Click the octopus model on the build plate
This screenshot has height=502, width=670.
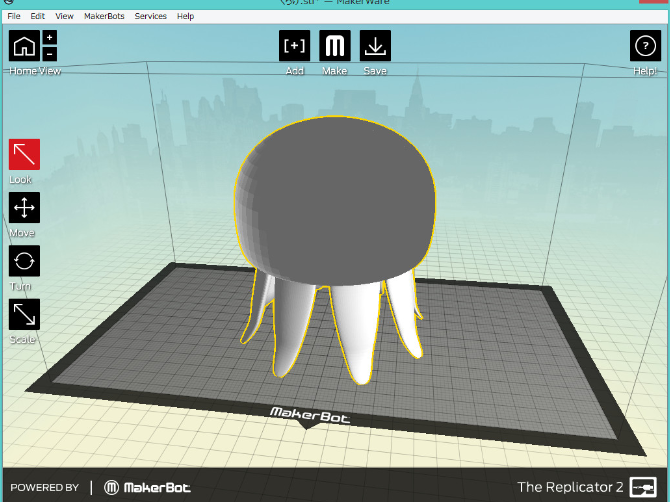point(335,205)
